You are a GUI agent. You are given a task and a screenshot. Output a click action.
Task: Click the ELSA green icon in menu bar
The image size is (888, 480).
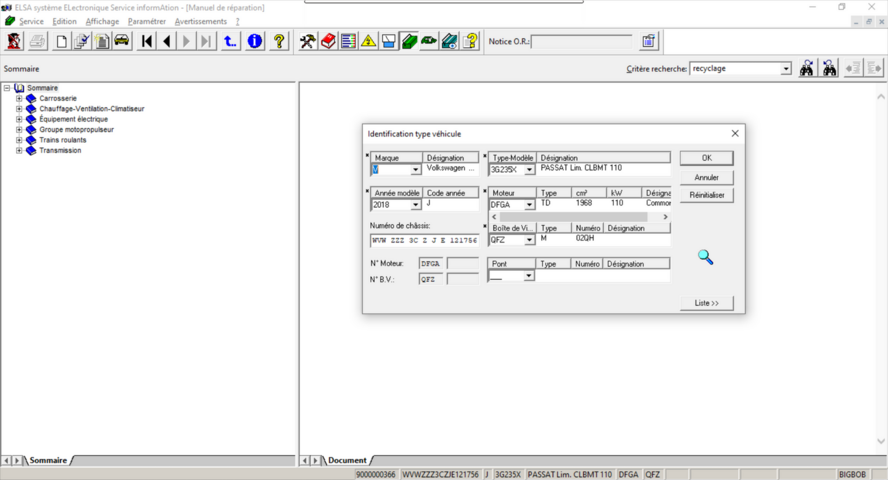click(x=10, y=21)
